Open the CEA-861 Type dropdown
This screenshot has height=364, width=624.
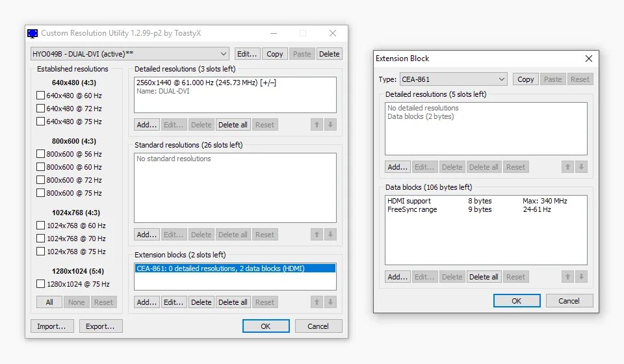(453, 79)
